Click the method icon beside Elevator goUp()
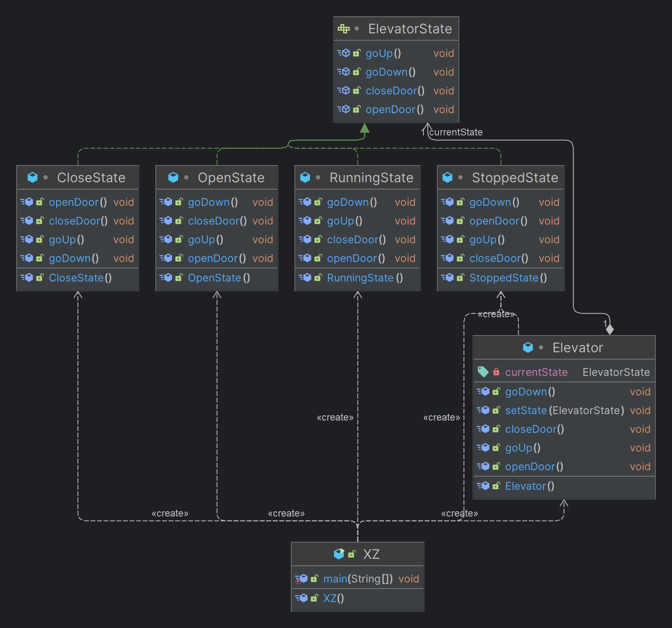 [483, 447]
